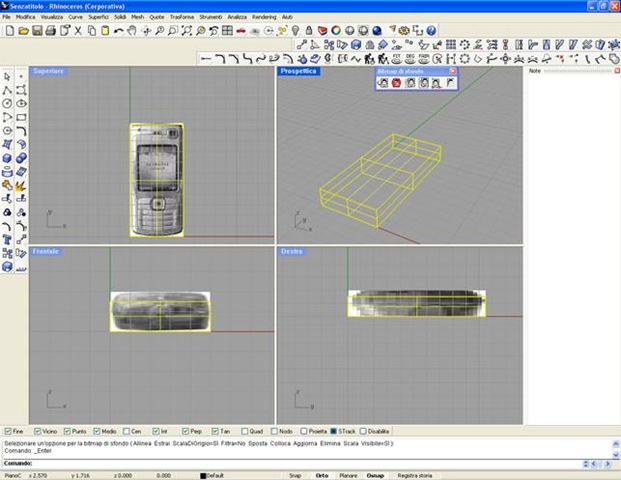Open the Superiore viewport title menu
Screen dimensions: 621x480
click(49, 72)
